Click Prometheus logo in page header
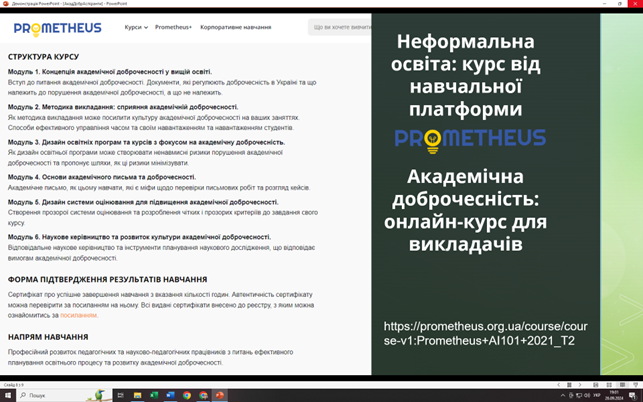 [57, 28]
